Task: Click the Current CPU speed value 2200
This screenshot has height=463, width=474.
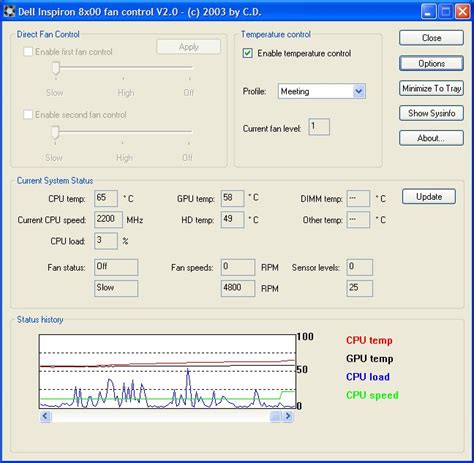Action: (108, 220)
